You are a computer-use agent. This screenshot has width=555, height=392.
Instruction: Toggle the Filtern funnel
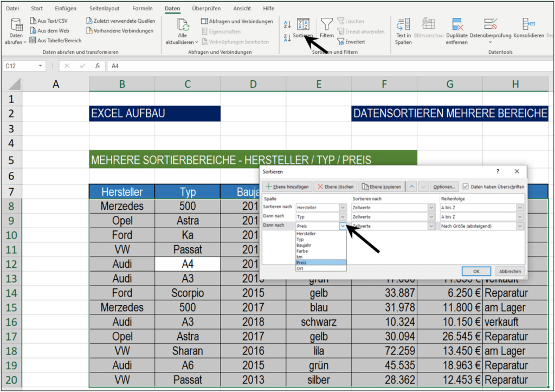click(x=327, y=28)
